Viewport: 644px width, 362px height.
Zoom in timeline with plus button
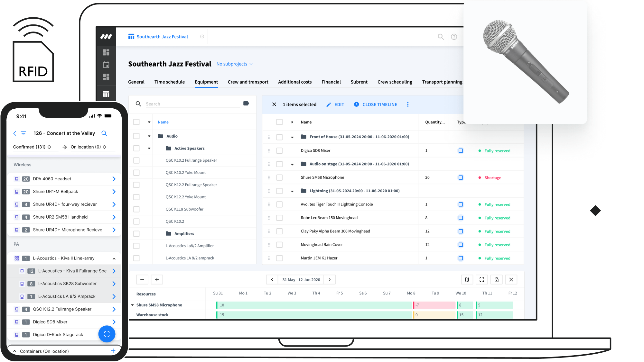[157, 279]
